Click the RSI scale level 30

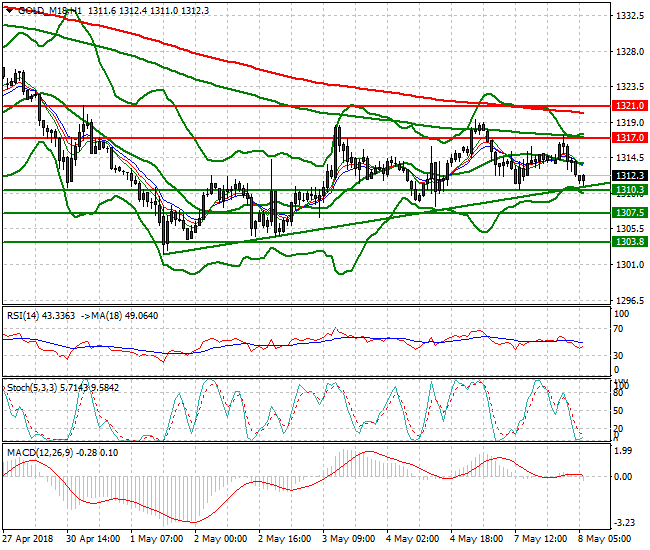(618, 356)
